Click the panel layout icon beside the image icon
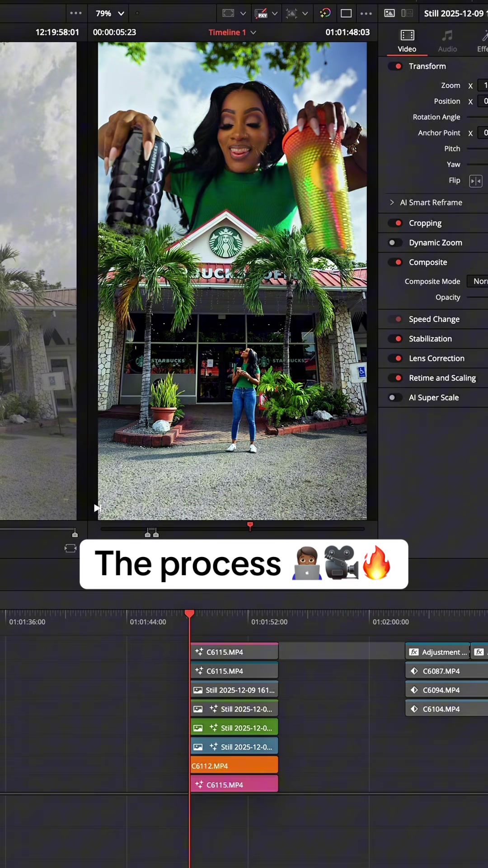This screenshot has height=868, width=488. tap(407, 13)
